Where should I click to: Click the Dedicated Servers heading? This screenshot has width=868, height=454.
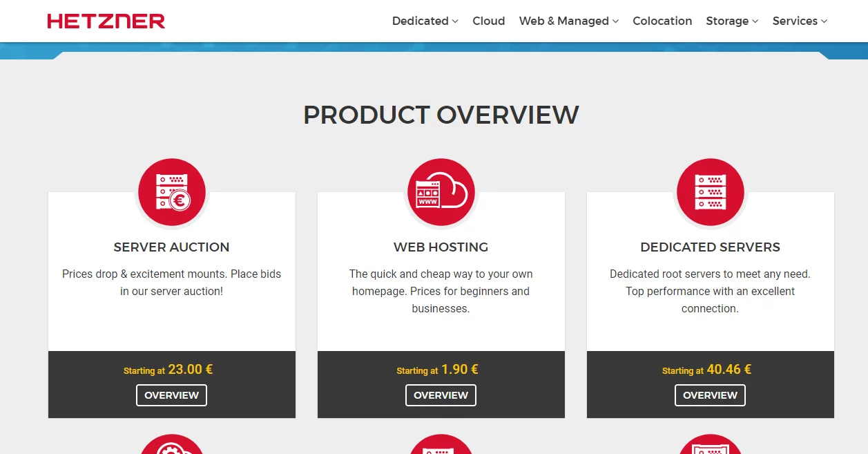[710, 247]
